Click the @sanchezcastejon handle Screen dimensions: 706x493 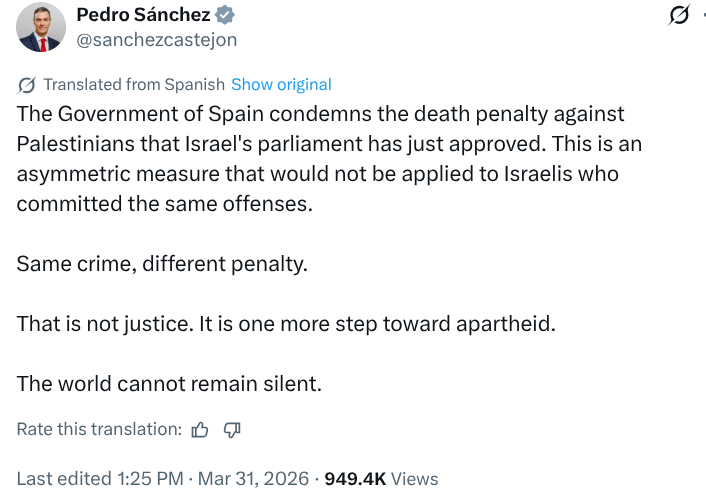[156, 40]
